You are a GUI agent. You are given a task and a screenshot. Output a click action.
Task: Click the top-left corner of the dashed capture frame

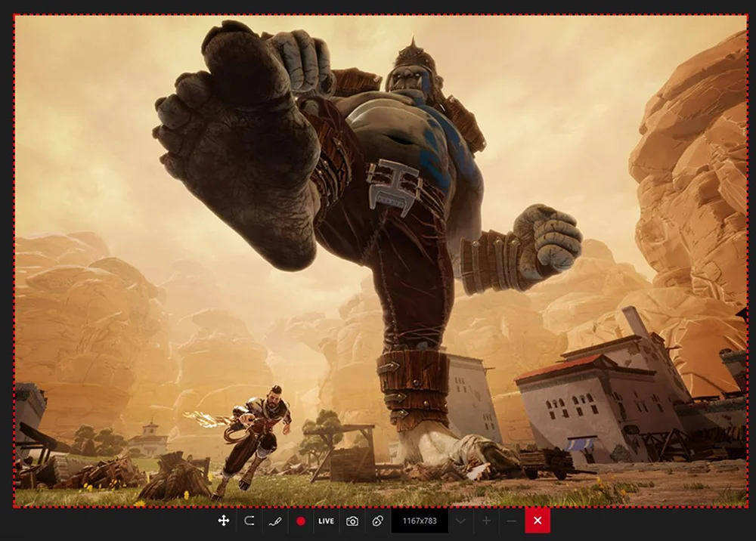tap(14, 15)
